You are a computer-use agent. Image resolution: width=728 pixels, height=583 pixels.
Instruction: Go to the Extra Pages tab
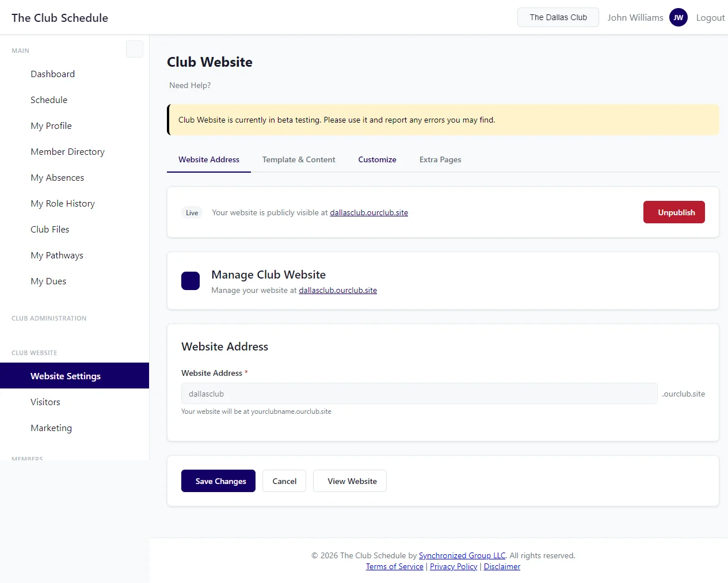pos(440,159)
